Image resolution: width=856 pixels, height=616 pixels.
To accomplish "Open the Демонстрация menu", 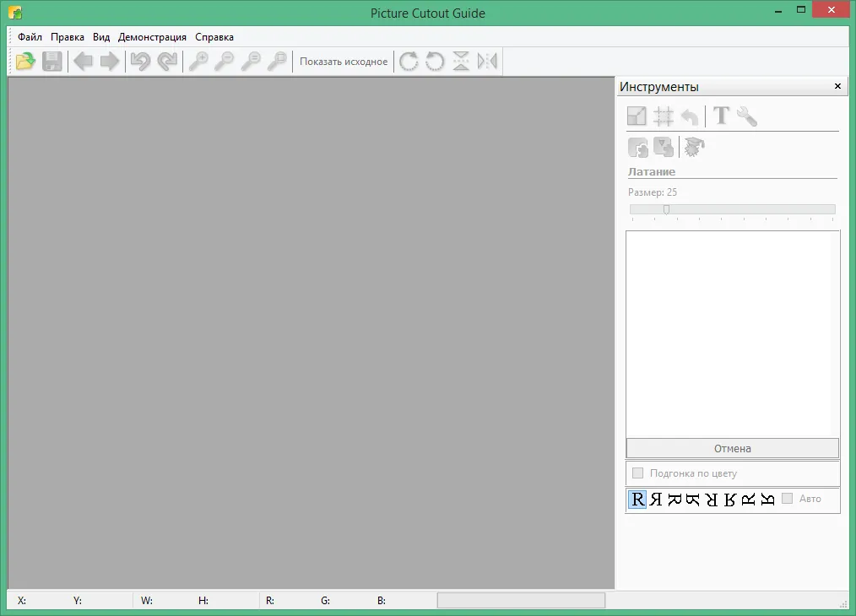I will coord(152,37).
